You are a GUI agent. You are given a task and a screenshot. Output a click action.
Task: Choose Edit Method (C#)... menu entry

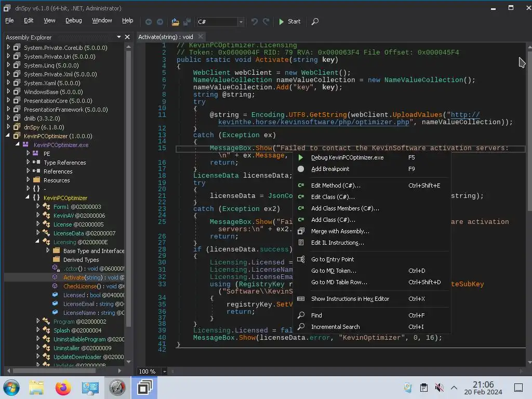pos(372,185)
